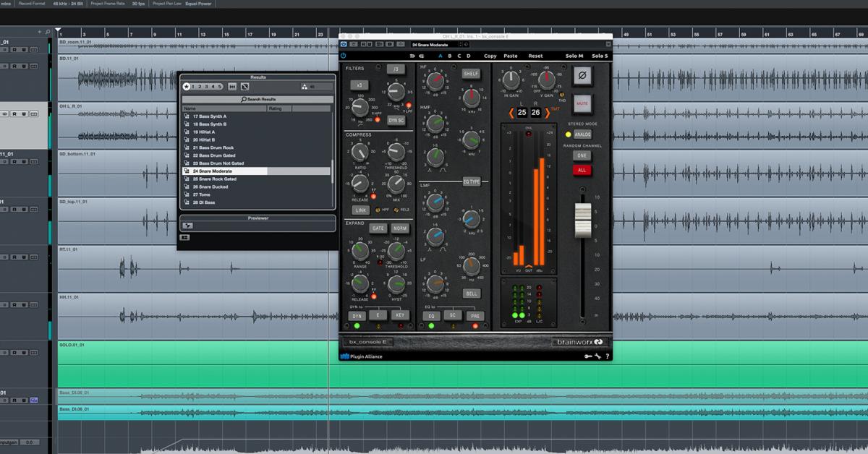868x454 pixels.
Task: Click the Plugin Alliance logo icon
Action: click(346, 356)
